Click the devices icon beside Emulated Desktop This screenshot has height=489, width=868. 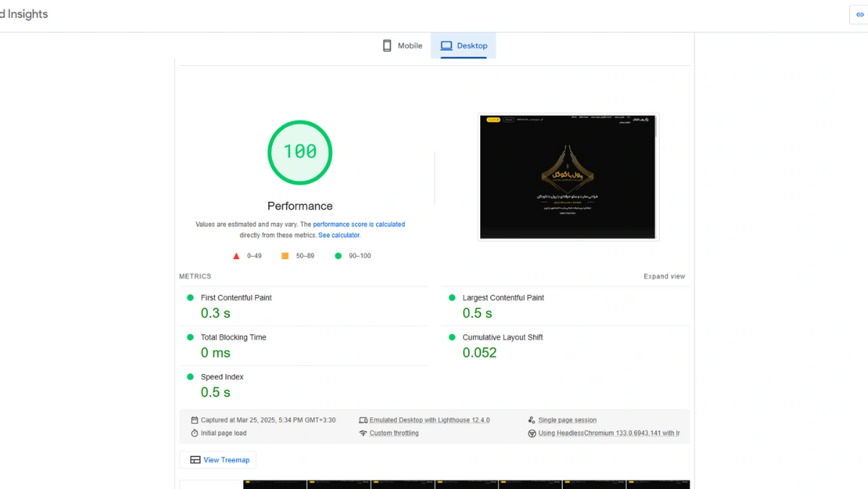[x=363, y=420]
